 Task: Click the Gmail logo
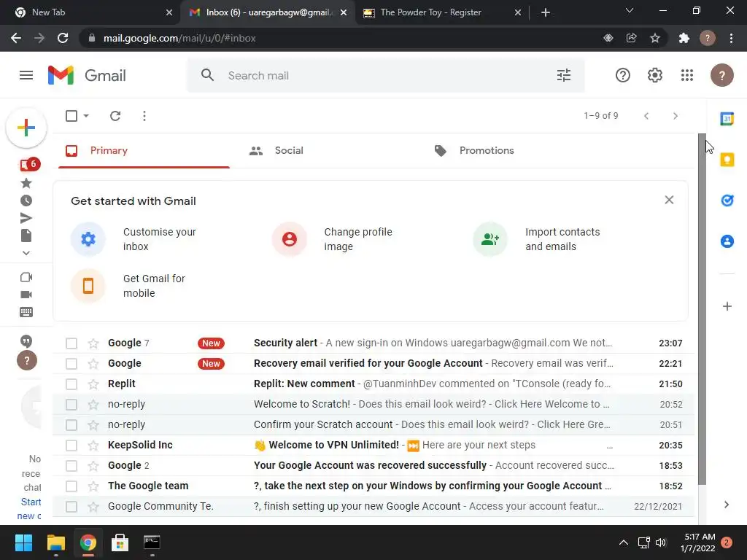[x=88, y=75]
